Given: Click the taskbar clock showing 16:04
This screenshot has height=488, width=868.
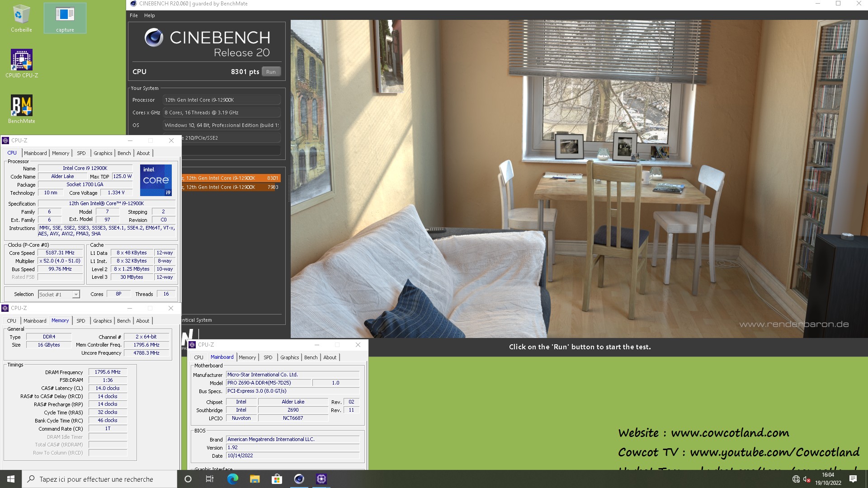Looking at the screenshot, I should pos(828,479).
